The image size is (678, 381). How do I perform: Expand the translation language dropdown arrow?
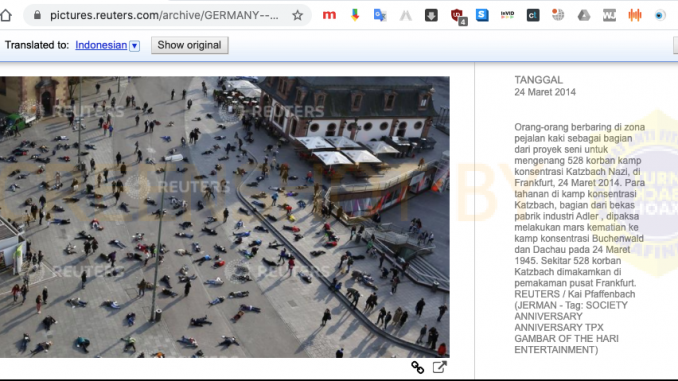click(134, 45)
